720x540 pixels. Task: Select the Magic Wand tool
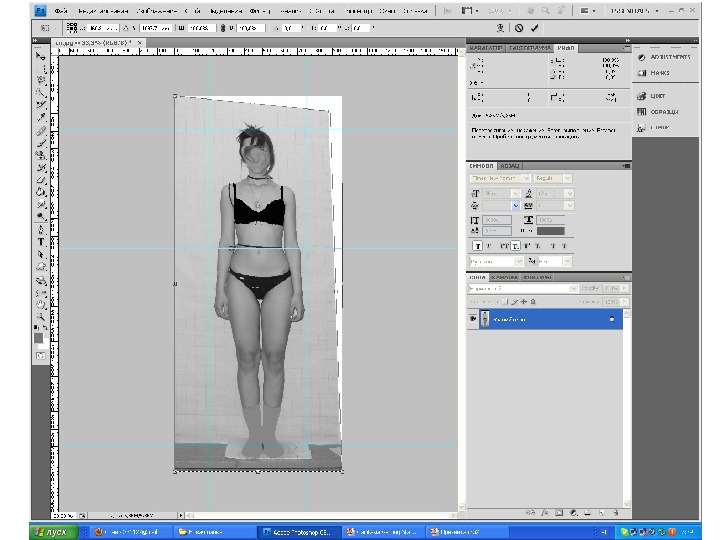[41, 92]
